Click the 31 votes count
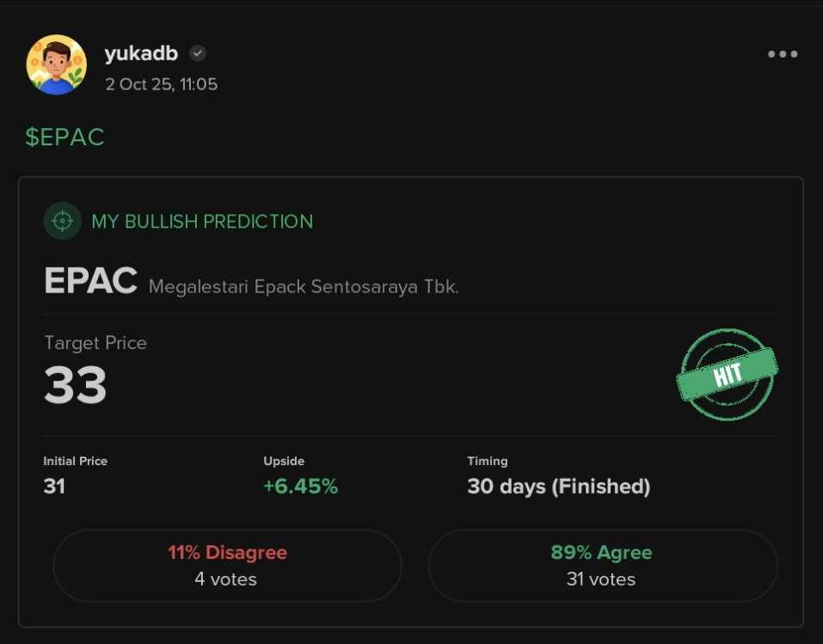This screenshot has width=823, height=644. [601, 580]
